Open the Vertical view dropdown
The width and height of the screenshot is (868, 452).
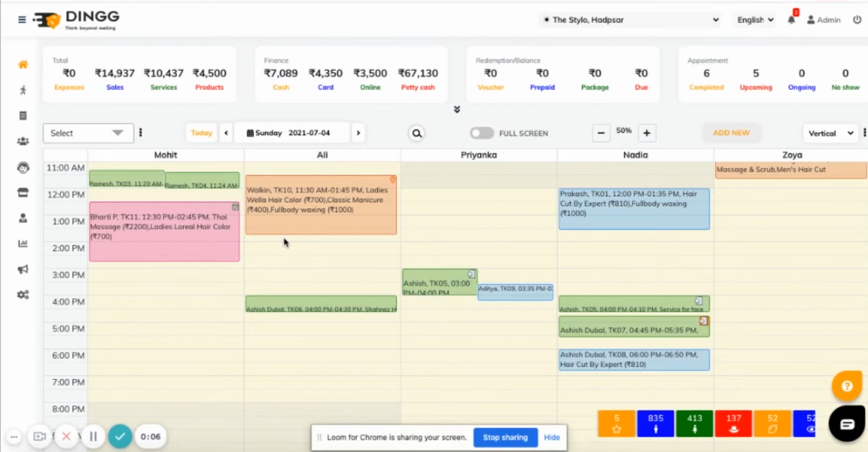click(831, 133)
